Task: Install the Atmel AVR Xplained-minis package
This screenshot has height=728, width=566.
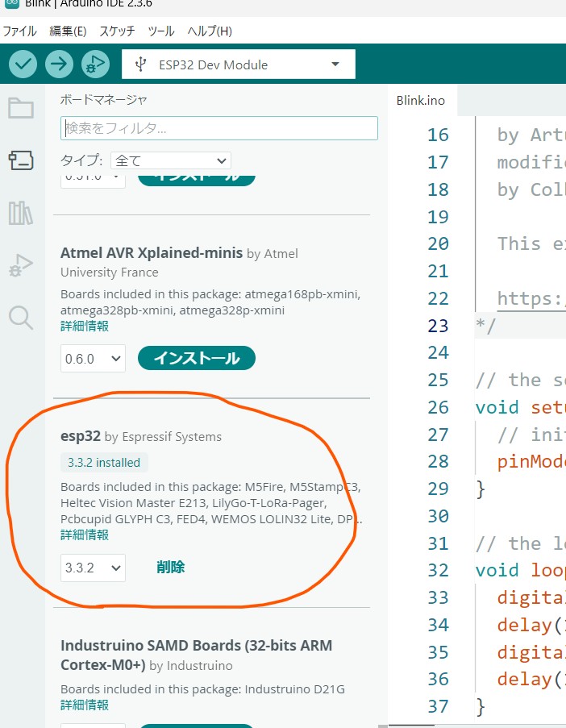Action: pyautogui.click(x=197, y=358)
